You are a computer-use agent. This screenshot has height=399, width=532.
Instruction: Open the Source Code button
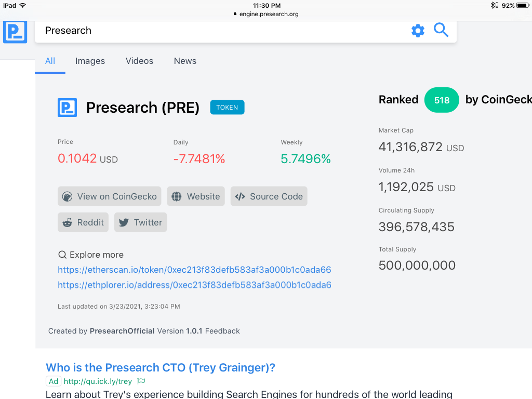coord(269,196)
